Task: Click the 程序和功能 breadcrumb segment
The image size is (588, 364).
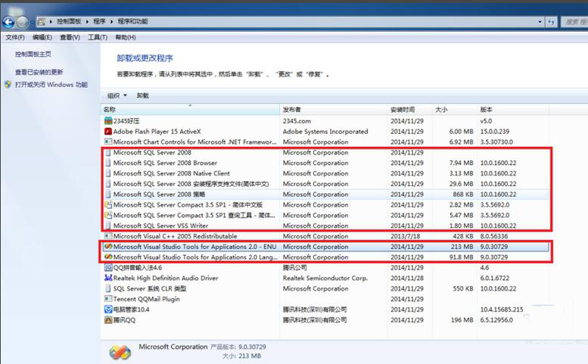Action: pos(132,21)
